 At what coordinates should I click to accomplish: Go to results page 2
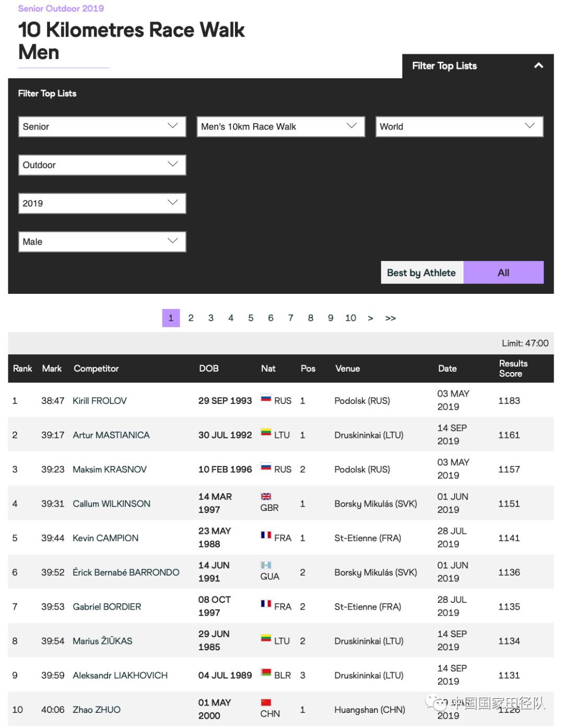click(191, 318)
